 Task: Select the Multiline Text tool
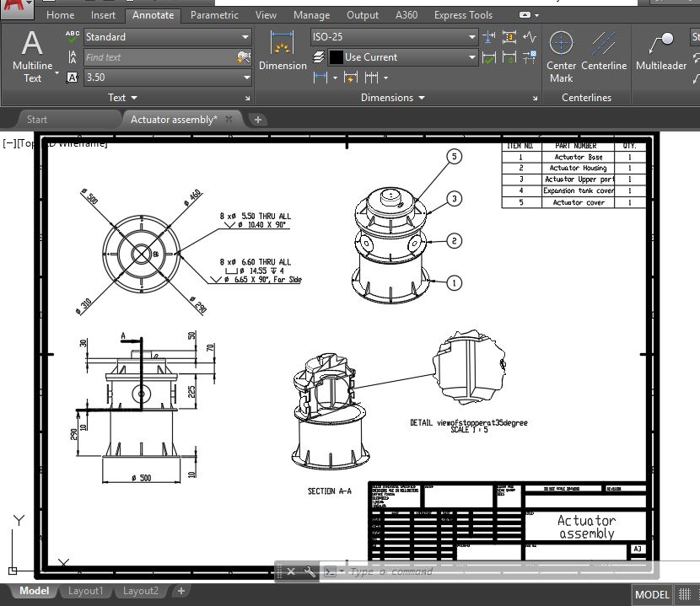[32, 56]
